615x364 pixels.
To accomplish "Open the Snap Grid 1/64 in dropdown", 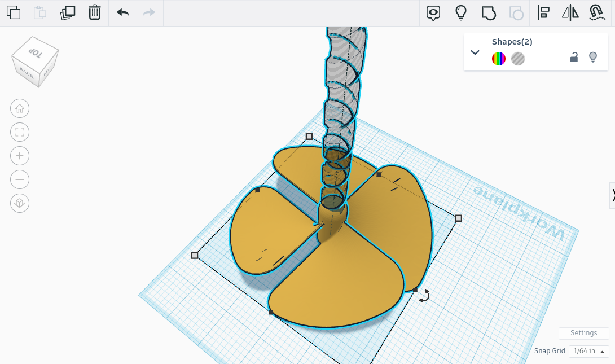I will pos(588,350).
